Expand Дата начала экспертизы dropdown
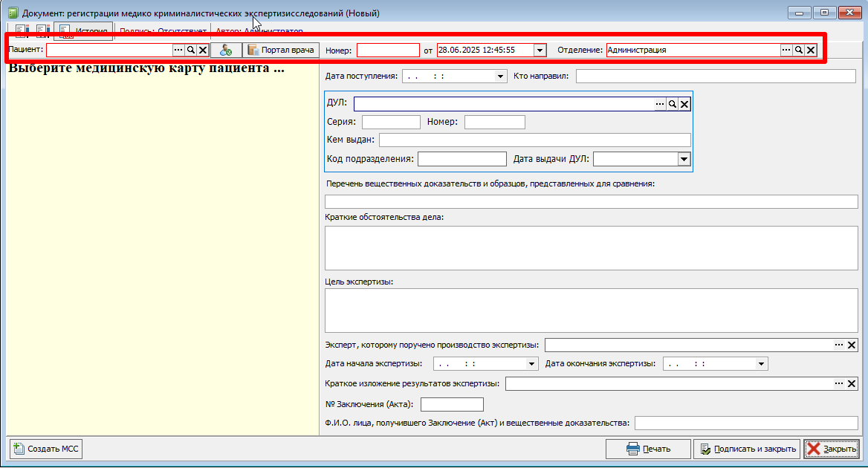 pyautogui.click(x=531, y=364)
